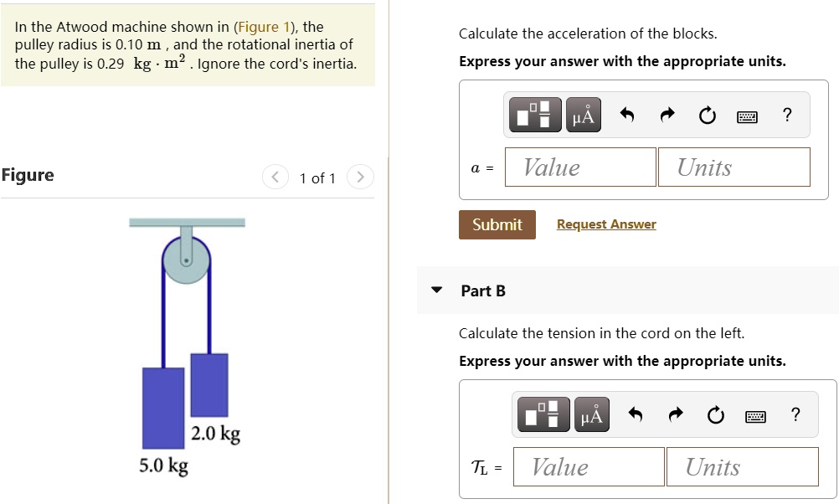Open the Figure 1 link in the problem text
The height and width of the screenshot is (504, 839).
coord(265,26)
